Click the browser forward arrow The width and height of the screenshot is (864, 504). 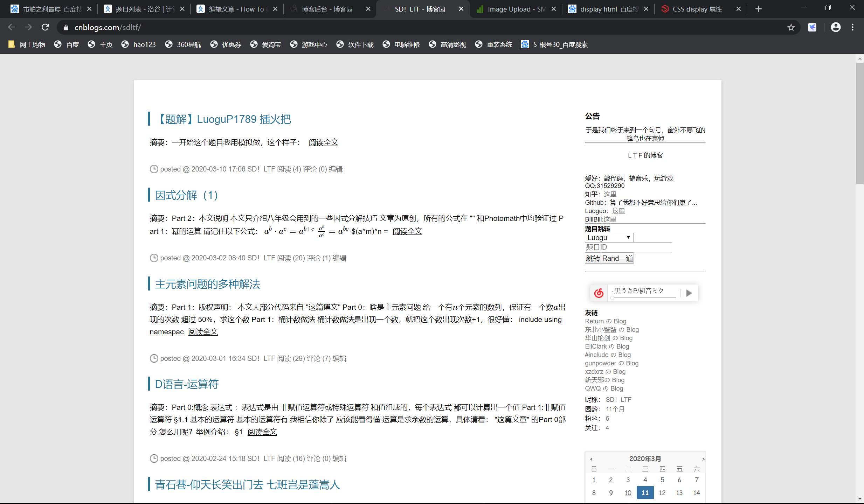tap(28, 27)
